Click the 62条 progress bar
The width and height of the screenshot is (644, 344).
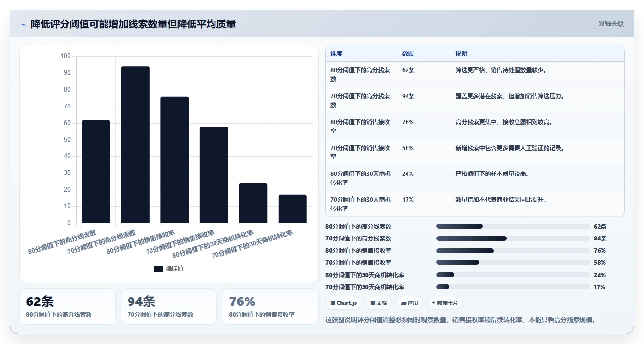click(x=513, y=226)
